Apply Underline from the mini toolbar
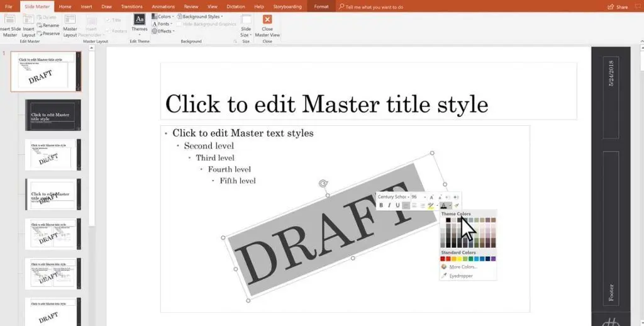 point(397,205)
